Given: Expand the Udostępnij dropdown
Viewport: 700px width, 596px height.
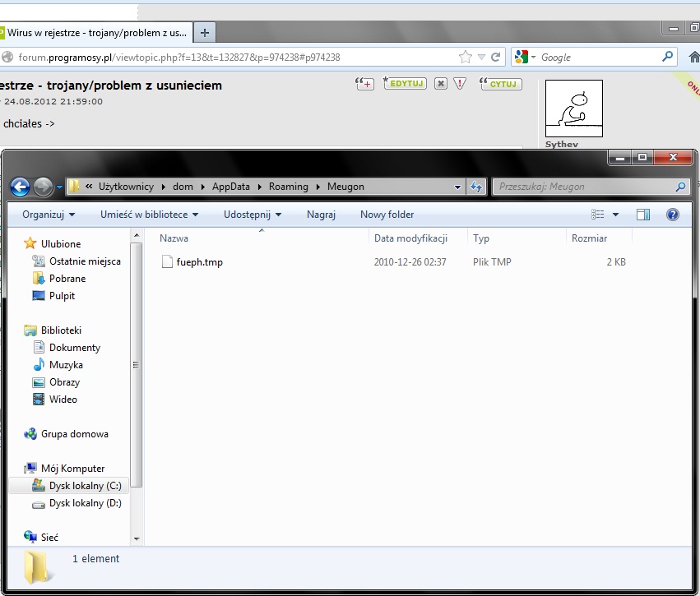Looking at the screenshot, I should click(x=252, y=215).
